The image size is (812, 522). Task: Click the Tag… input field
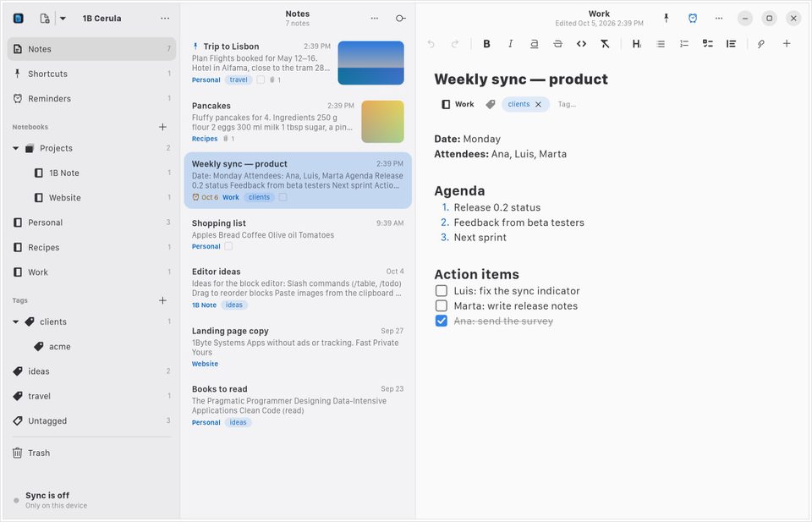(x=567, y=104)
